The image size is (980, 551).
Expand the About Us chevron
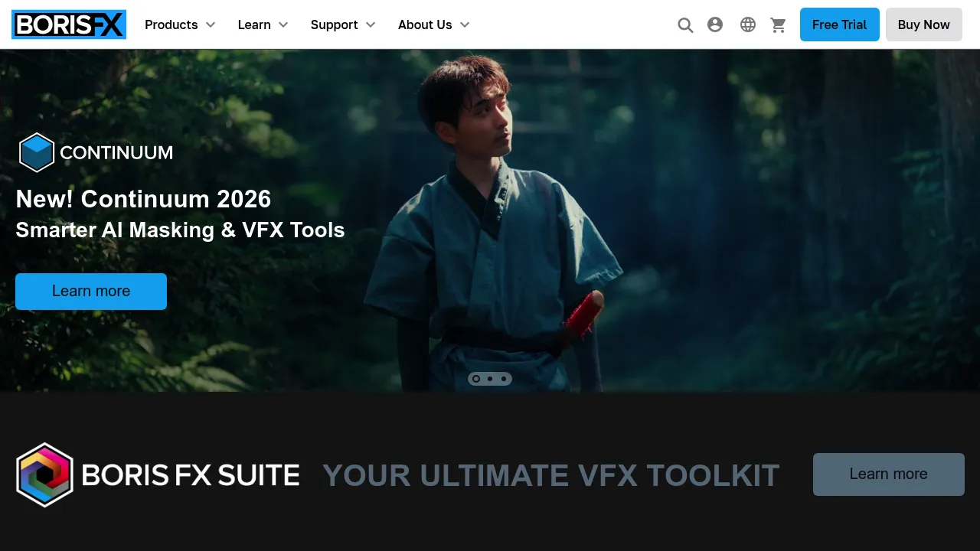[465, 25]
